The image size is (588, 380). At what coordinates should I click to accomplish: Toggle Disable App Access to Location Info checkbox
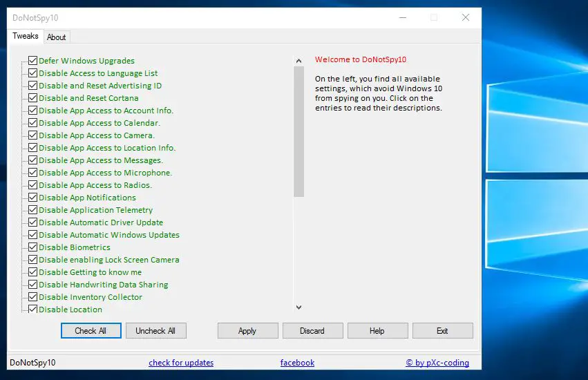[32, 147]
